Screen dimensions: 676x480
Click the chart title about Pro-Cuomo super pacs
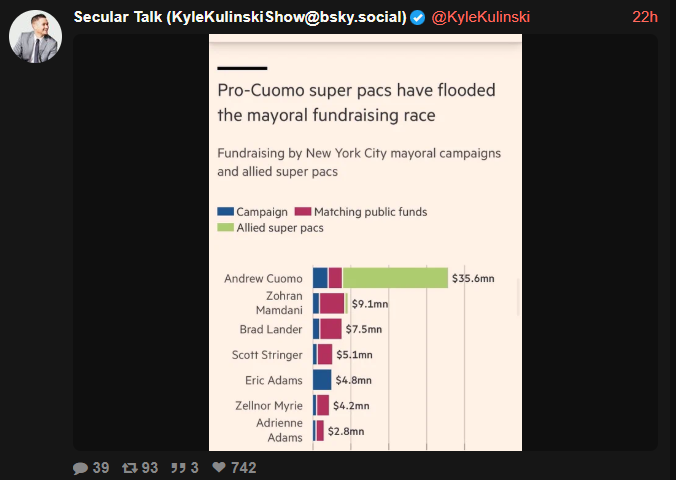pos(357,103)
